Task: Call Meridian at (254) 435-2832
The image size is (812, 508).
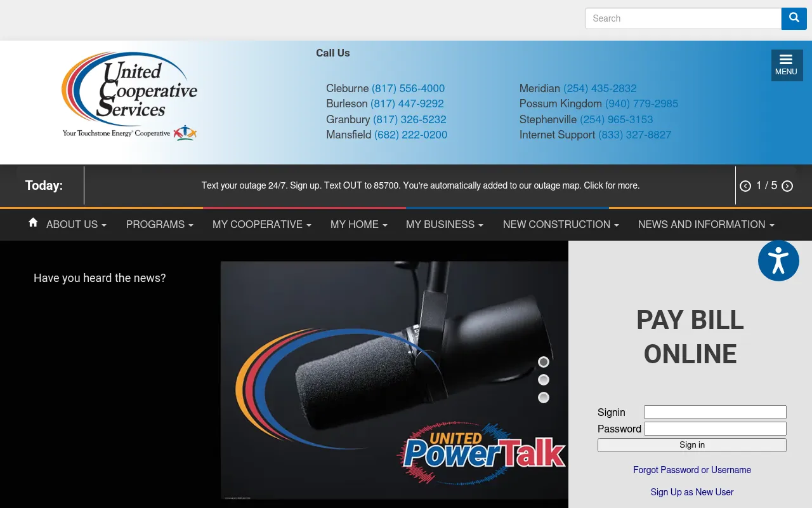Action: [600, 88]
